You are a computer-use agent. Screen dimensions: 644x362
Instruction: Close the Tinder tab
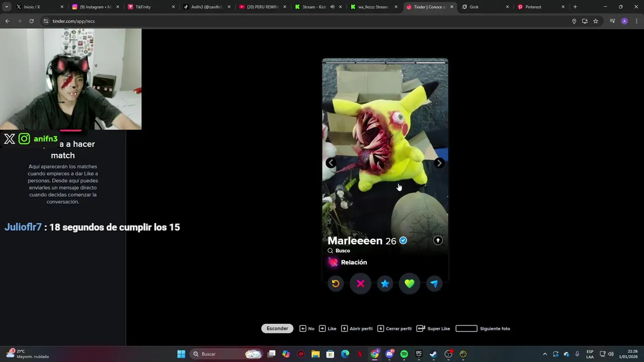pyautogui.click(x=451, y=7)
